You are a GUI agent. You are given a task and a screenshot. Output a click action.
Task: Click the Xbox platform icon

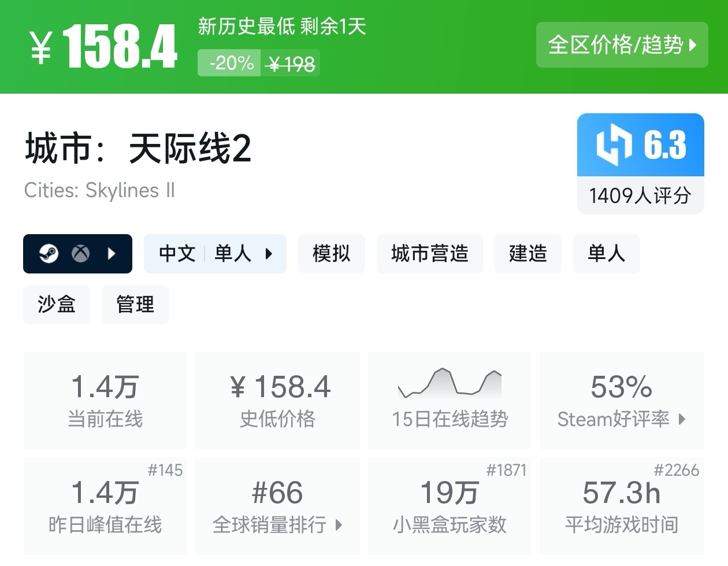point(80,253)
